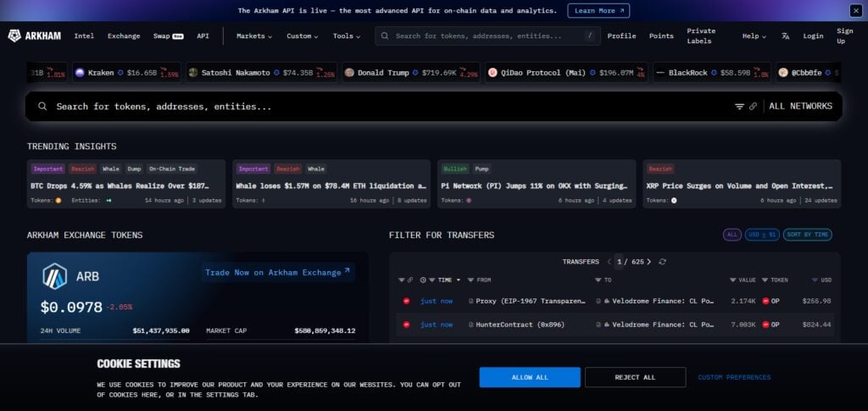Image resolution: width=868 pixels, height=411 pixels.
Task: Click the VALUE column filter icon
Action: 732,280
